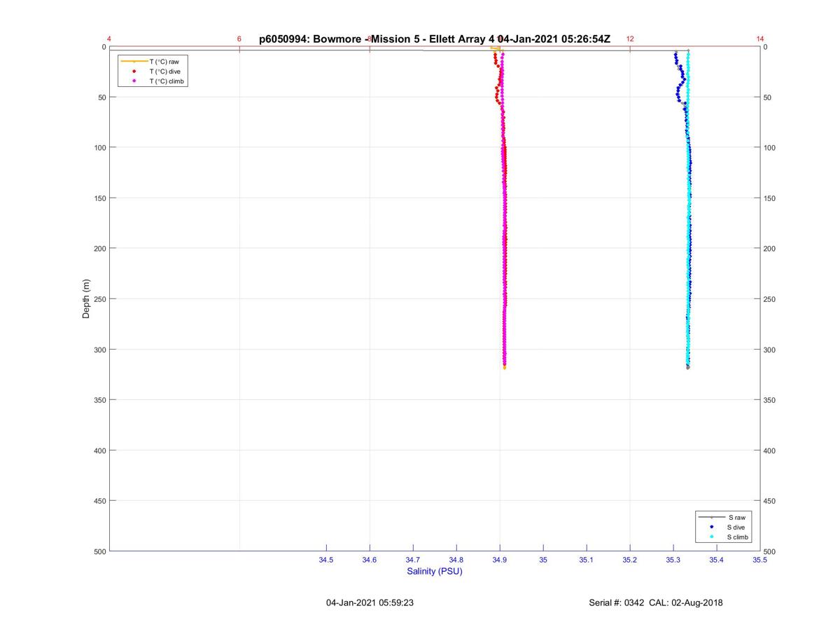This screenshot has width=840, height=620.
Task: Click the 34.7 salinity tick label
Action: (413, 560)
